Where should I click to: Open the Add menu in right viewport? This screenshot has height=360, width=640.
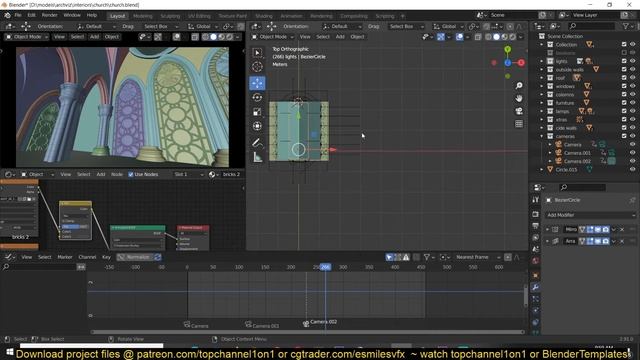pos(340,37)
